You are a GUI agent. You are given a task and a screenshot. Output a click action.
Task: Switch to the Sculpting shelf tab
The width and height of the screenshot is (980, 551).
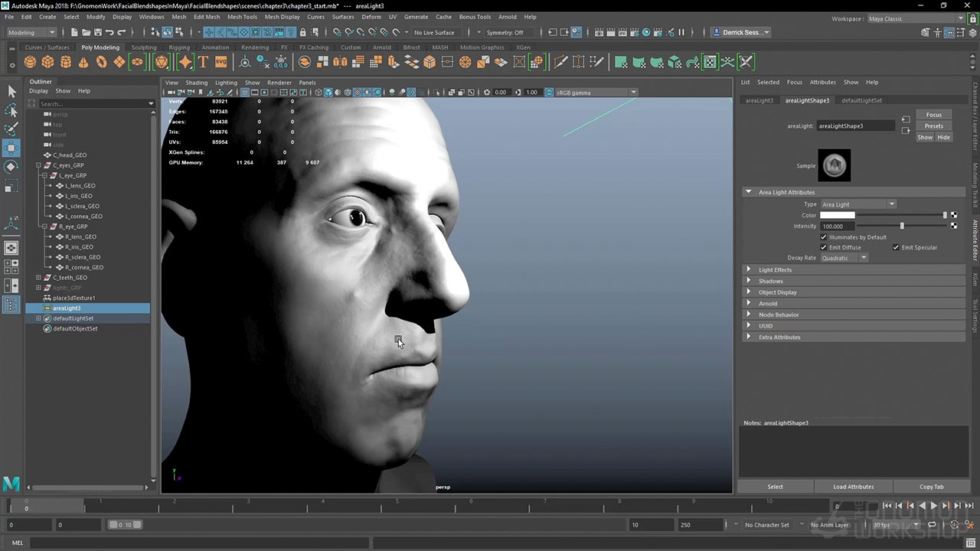(x=143, y=47)
